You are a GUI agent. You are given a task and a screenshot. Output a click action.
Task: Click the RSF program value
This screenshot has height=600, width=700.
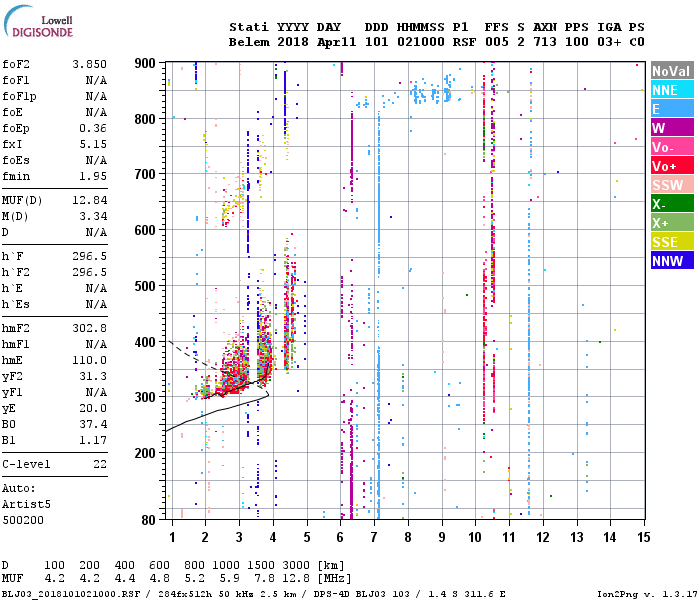click(x=464, y=42)
